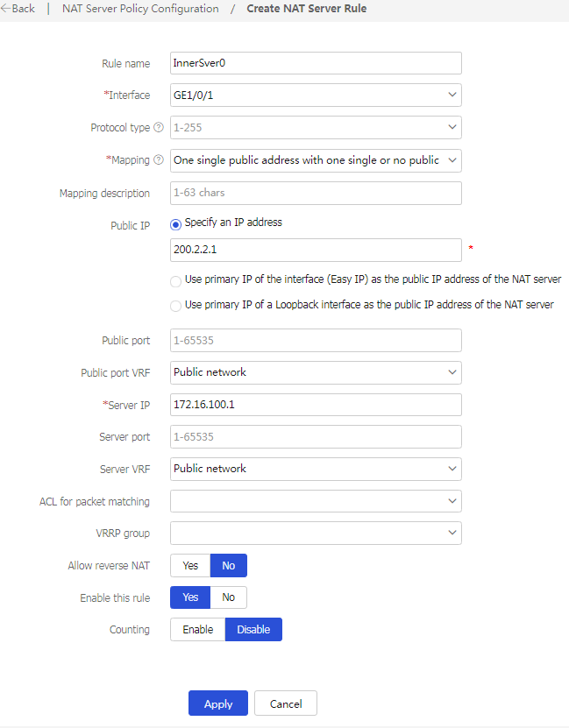Click the Back arrow link

click(18, 9)
